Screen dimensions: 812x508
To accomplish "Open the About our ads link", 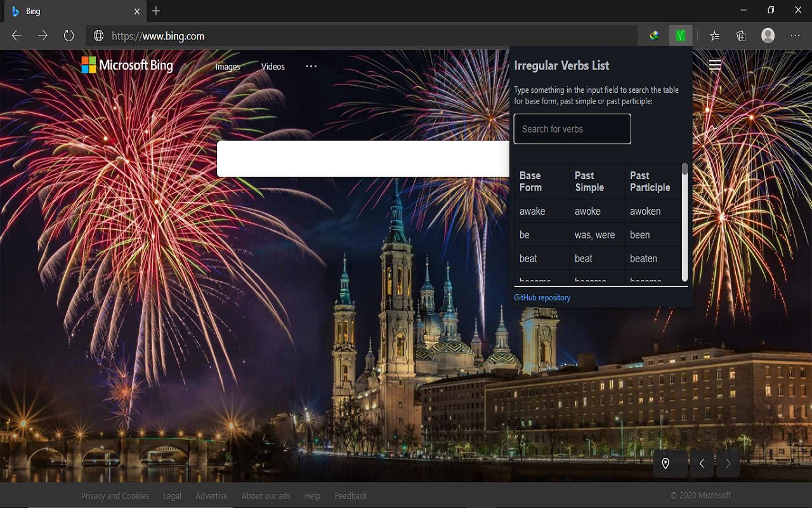I will pyautogui.click(x=266, y=496).
